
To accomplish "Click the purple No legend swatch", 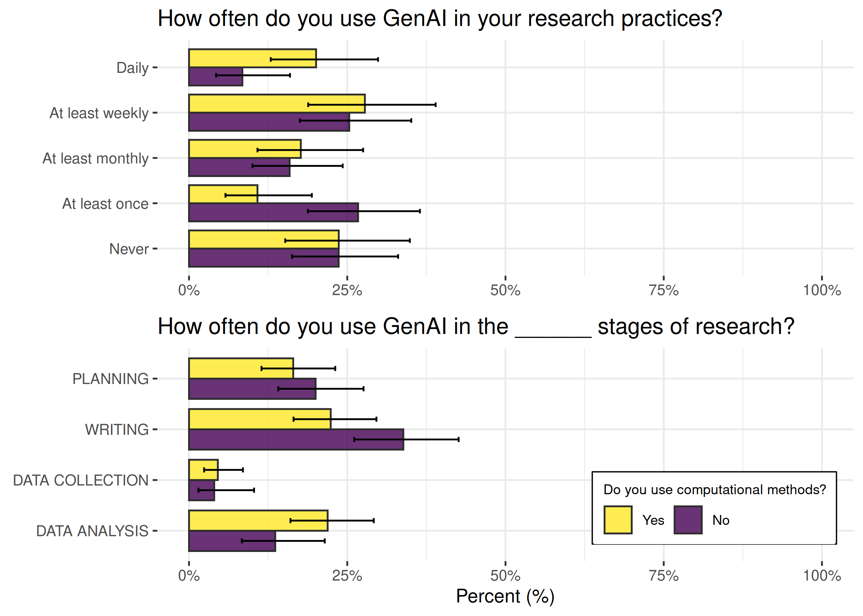I will (x=688, y=520).
